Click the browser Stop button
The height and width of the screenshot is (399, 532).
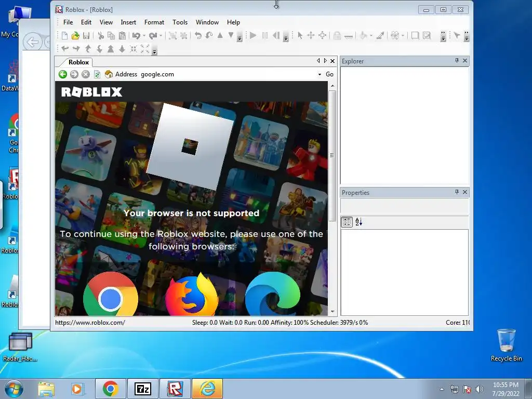(x=86, y=74)
